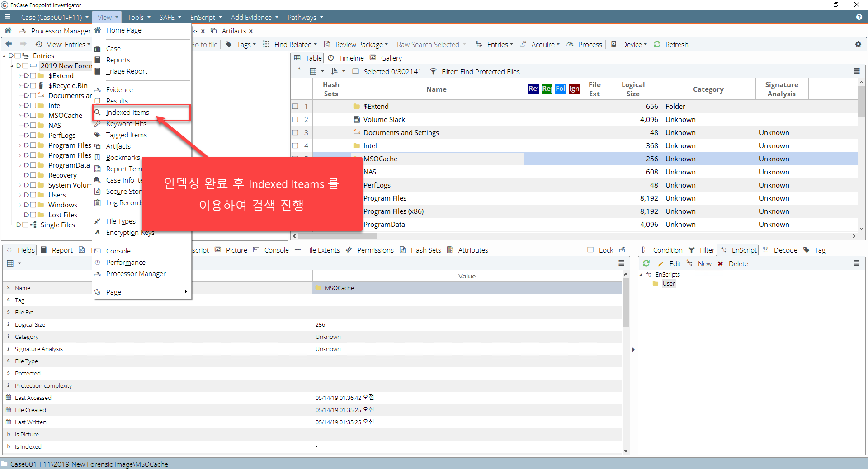
Task: Click the Logical Size column header
Action: pyautogui.click(x=633, y=89)
